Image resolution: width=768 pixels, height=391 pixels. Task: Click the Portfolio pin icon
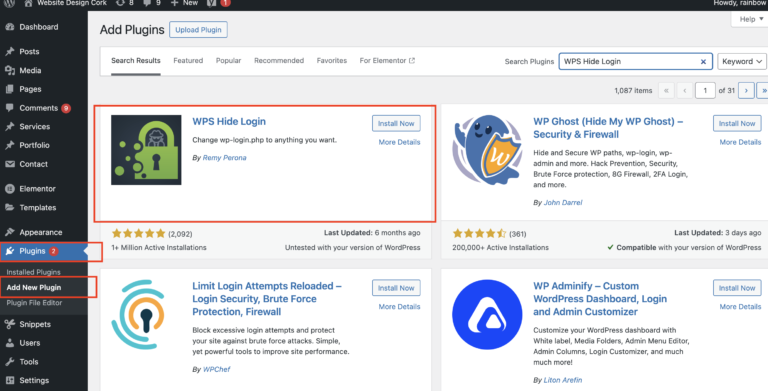(10, 145)
